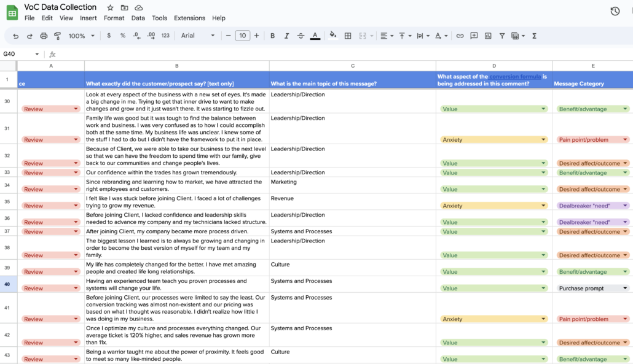Insert a link via the toolbar icon
Screen dimensions: 633x364
[460, 36]
